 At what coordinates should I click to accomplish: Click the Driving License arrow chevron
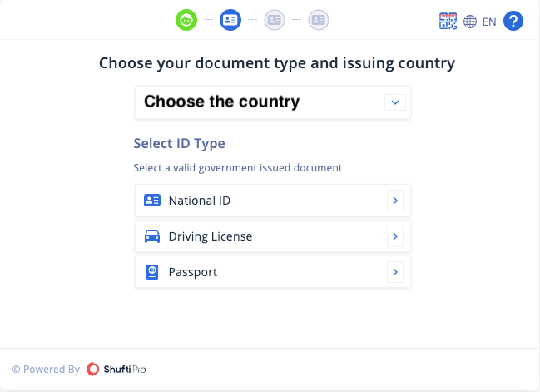point(395,236)
